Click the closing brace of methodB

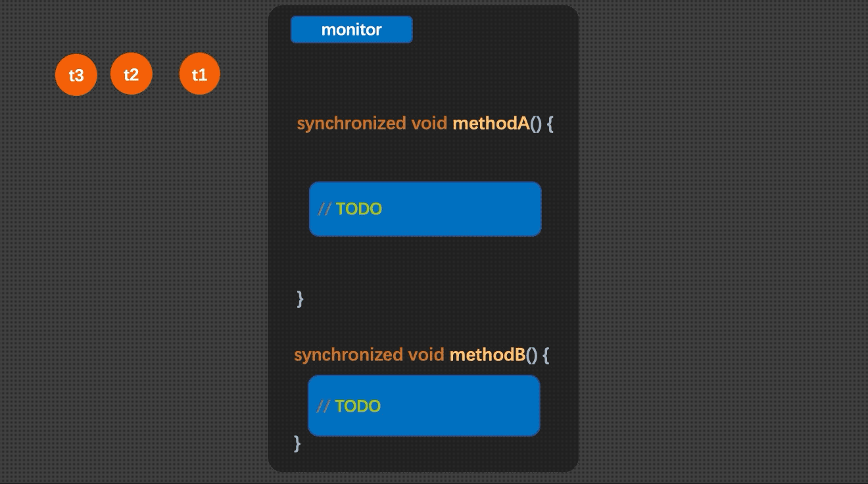click(x=297, y=443)
